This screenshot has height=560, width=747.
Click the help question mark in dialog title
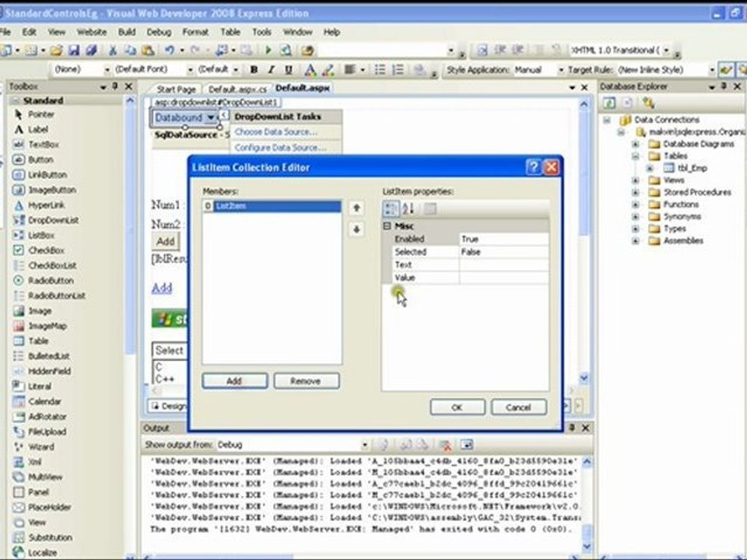[533, 167]
